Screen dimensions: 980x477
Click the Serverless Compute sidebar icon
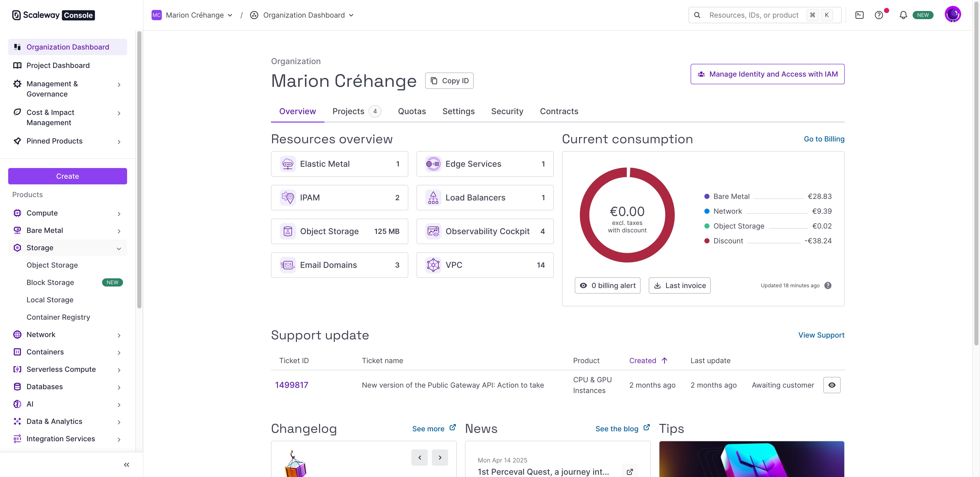17,369
